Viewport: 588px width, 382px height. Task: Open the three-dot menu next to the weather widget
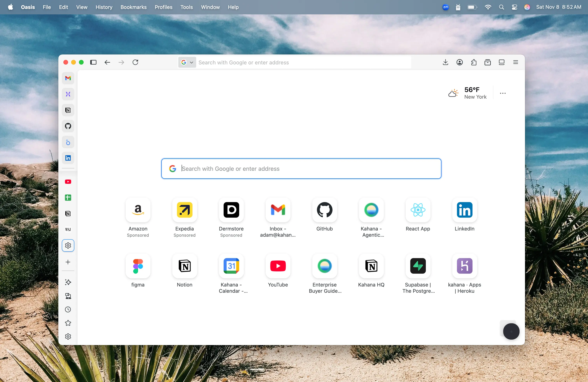503,93
